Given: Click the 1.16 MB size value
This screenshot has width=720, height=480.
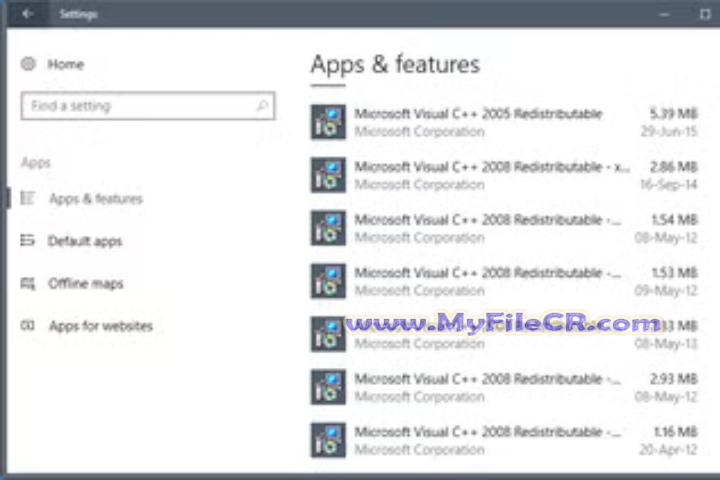Looking at the screenshot, I should click(675, 431).
